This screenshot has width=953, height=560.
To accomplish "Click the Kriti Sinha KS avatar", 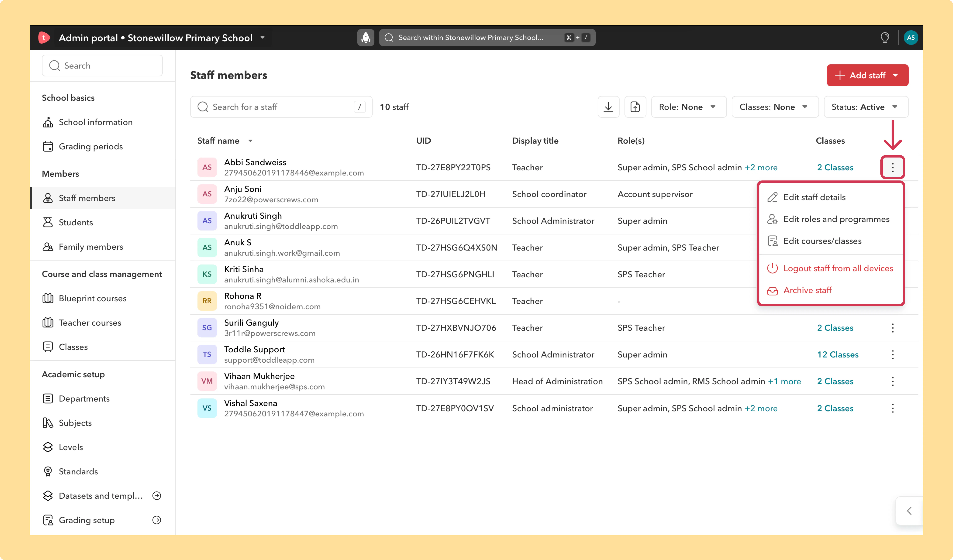I will tap(207, 274).
